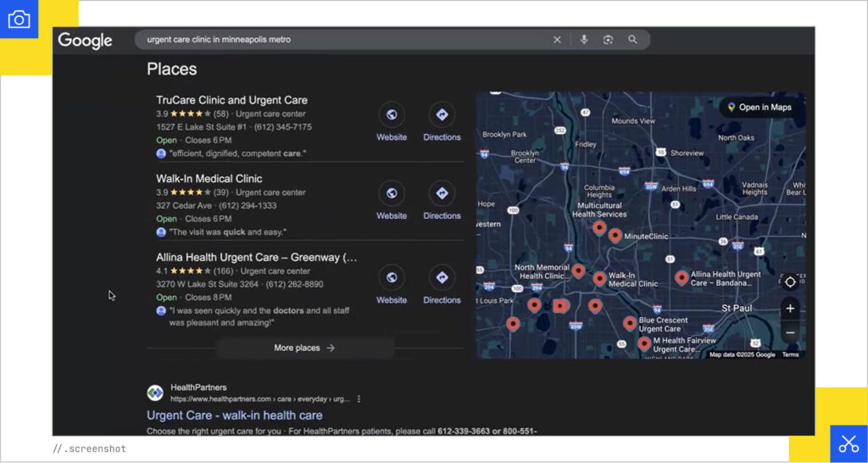This screenshot has height=463, width=868.
Task: Open Allina Health Urgent Care website
Action: (x=392, y=278)
